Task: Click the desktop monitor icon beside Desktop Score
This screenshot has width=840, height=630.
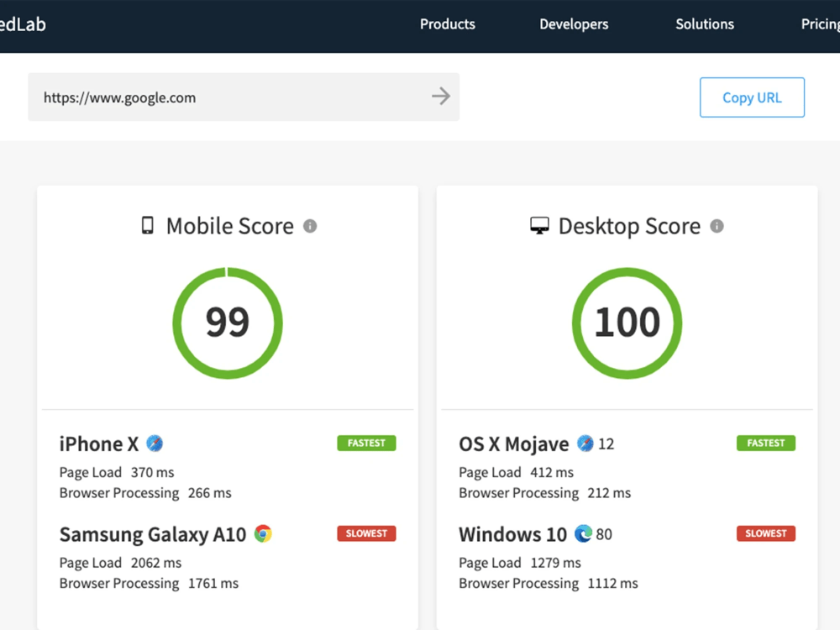Action: (539, 225)
